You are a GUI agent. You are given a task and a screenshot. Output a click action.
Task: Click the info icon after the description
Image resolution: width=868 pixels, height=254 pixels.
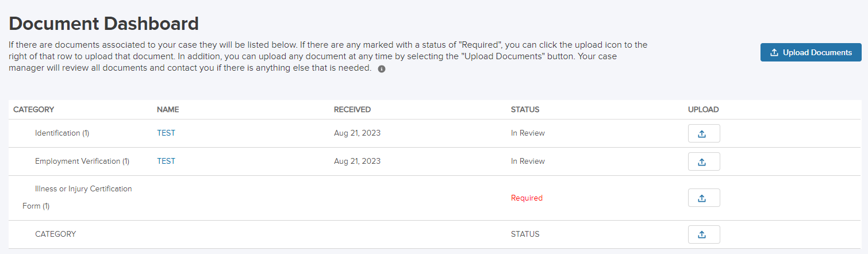382,69
